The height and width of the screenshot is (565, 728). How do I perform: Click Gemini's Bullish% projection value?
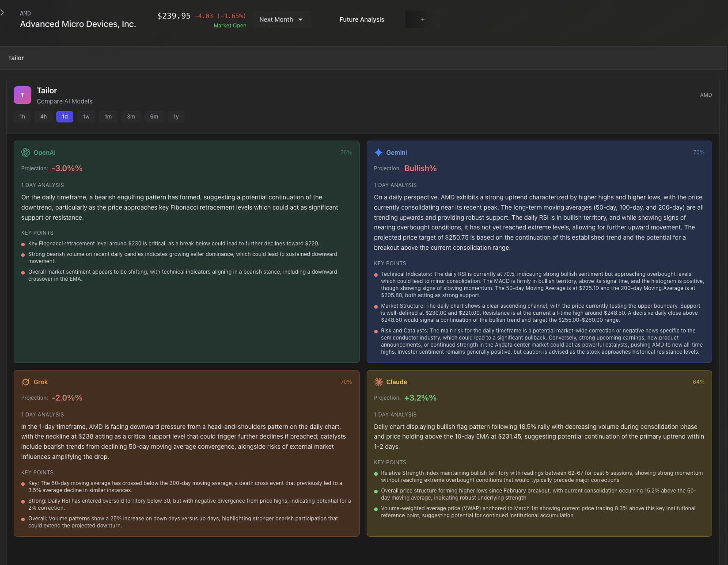pos(421,168)
